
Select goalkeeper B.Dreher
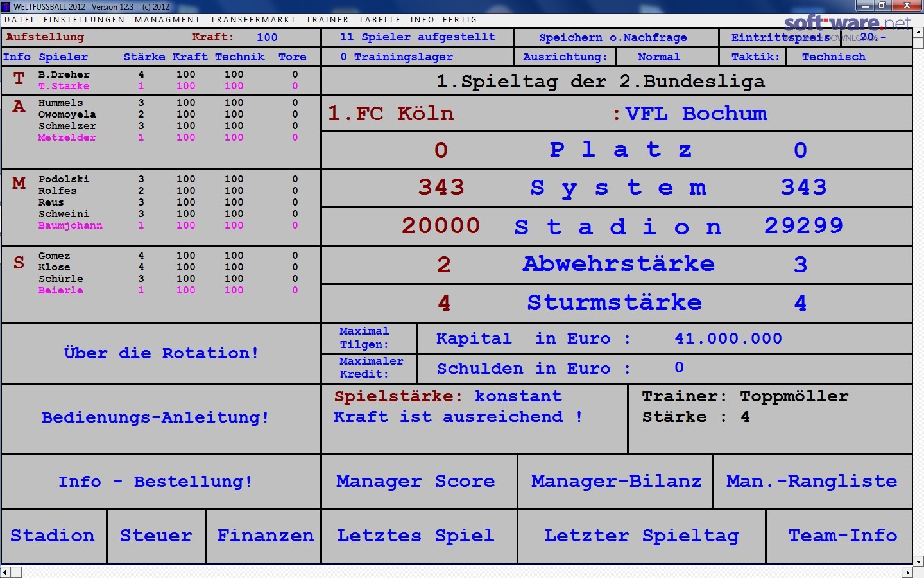(x=64, y=74)
